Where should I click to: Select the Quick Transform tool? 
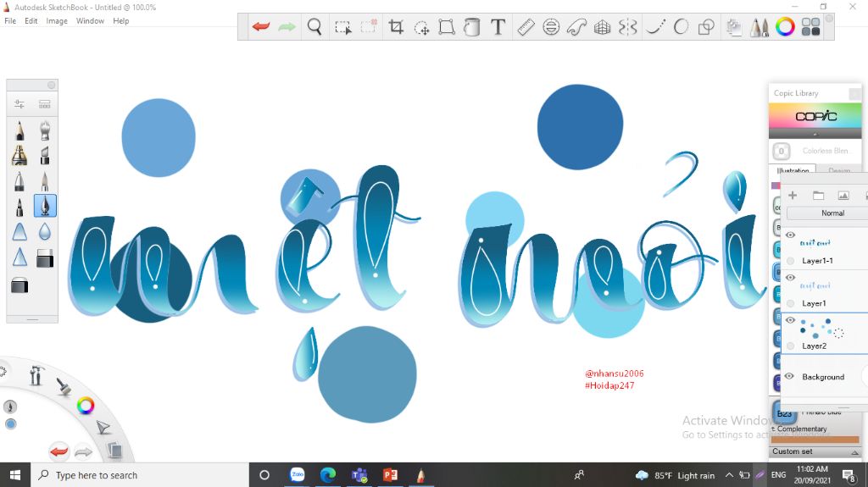422,27
